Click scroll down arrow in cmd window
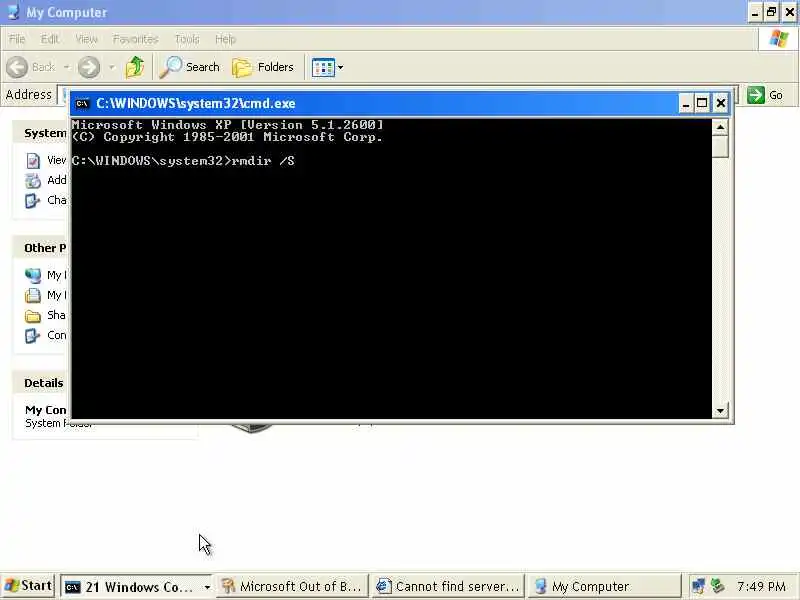Viewport: 800px width, 600px height. [720, 411]
